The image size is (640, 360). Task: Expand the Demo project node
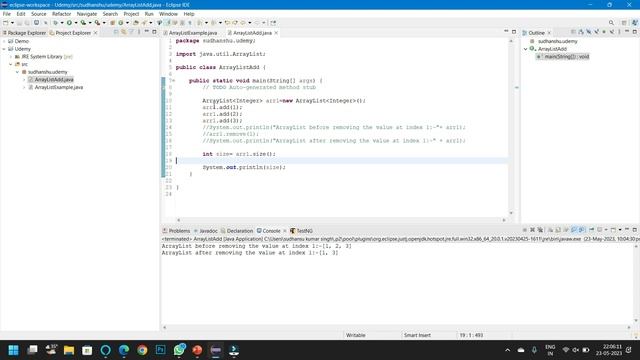pyautogui.click(x=4, y=41)
